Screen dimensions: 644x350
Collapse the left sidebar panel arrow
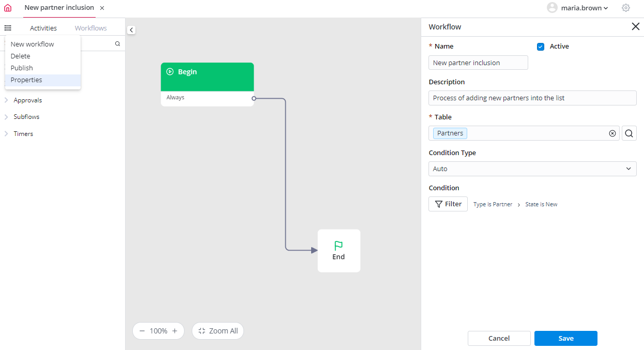point(131,30)
